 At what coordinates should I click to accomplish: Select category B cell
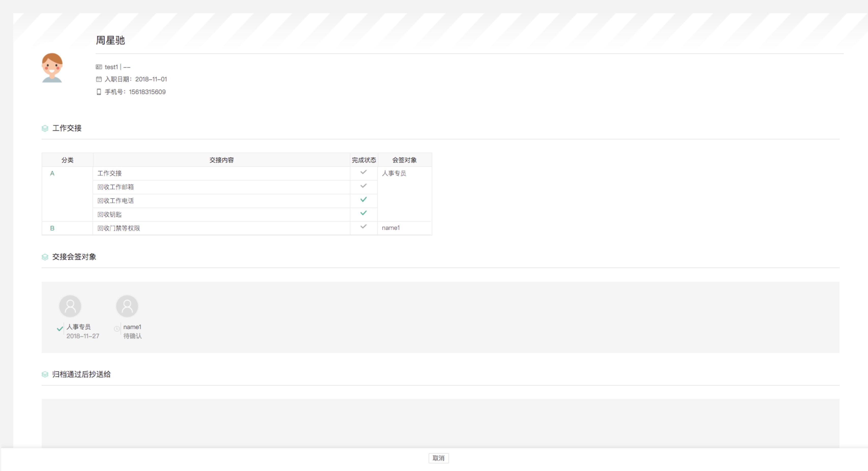(67, 228)
